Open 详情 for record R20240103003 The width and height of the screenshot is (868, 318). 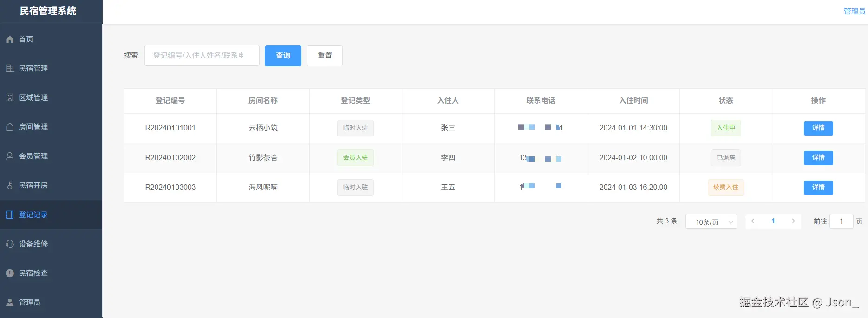pyautogui.click(x=818, y=188)
